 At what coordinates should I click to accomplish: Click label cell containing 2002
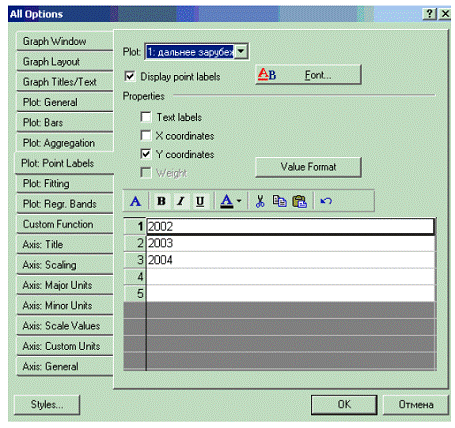pos(290,227)
